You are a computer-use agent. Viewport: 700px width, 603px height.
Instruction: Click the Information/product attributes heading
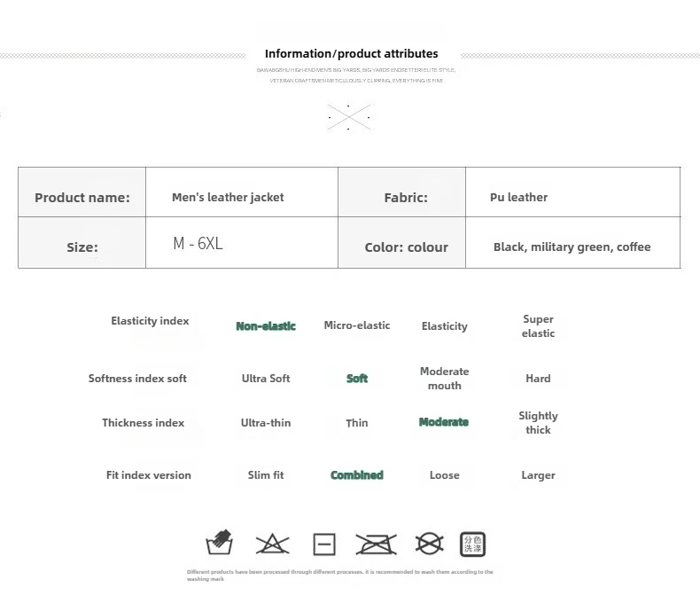click(352, 53)
